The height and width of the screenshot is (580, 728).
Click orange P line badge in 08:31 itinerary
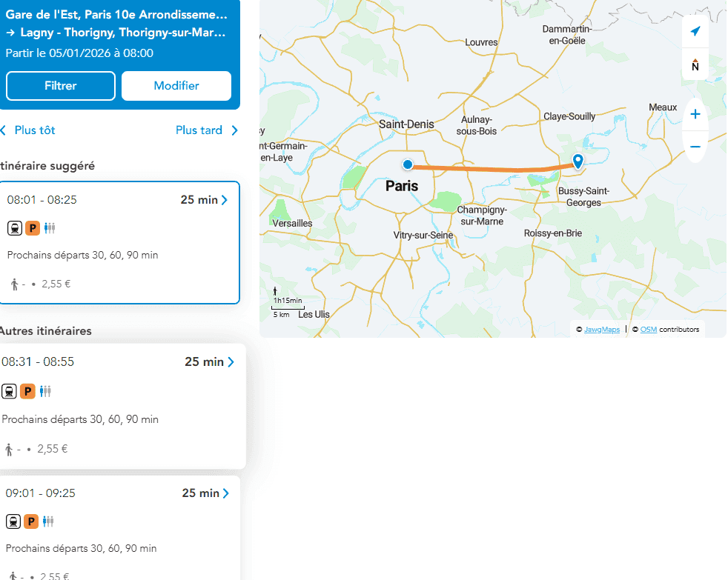point(28,391)
